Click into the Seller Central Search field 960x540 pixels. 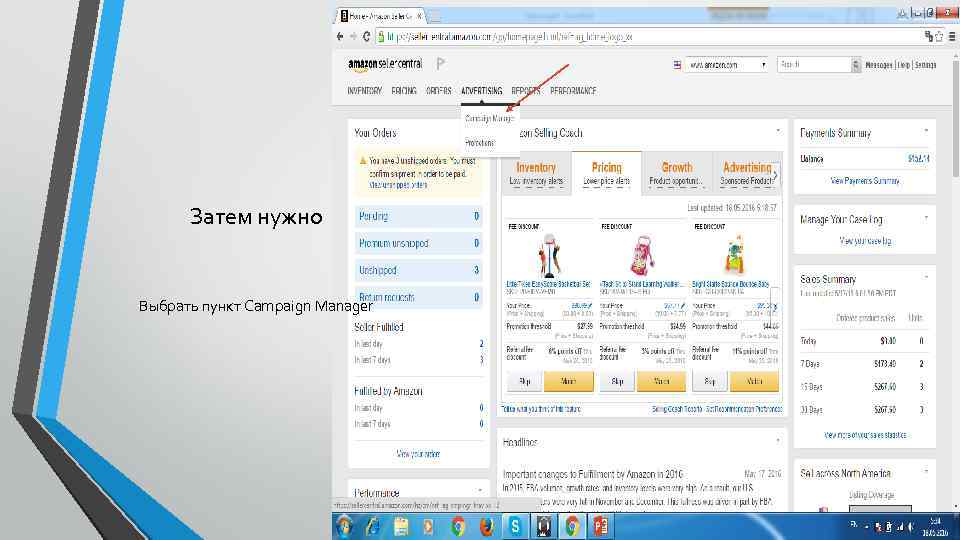point(814,65)
